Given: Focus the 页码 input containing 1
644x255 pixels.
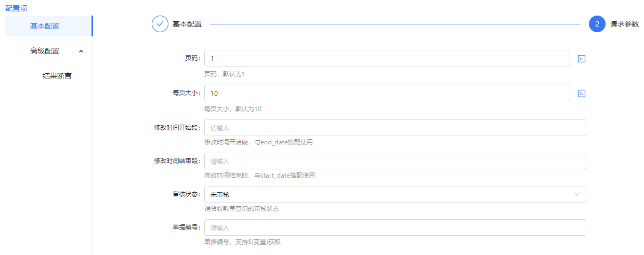Looking at the screenshot, I should [387, 59].
